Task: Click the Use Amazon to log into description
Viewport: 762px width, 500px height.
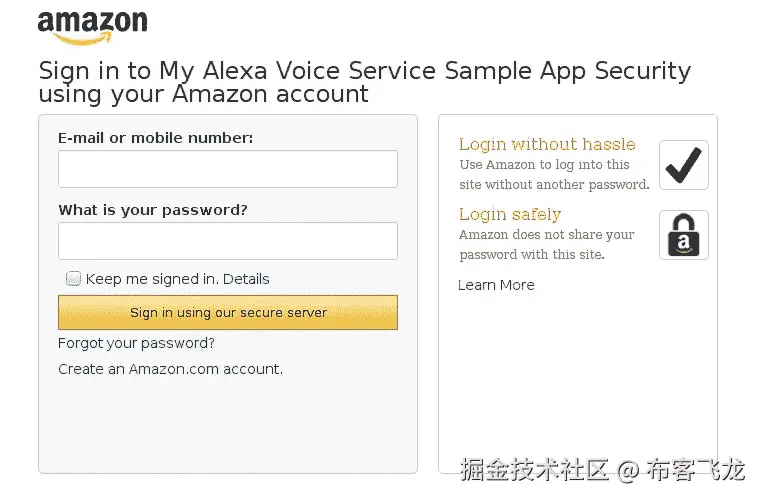Action: (554, 174)
